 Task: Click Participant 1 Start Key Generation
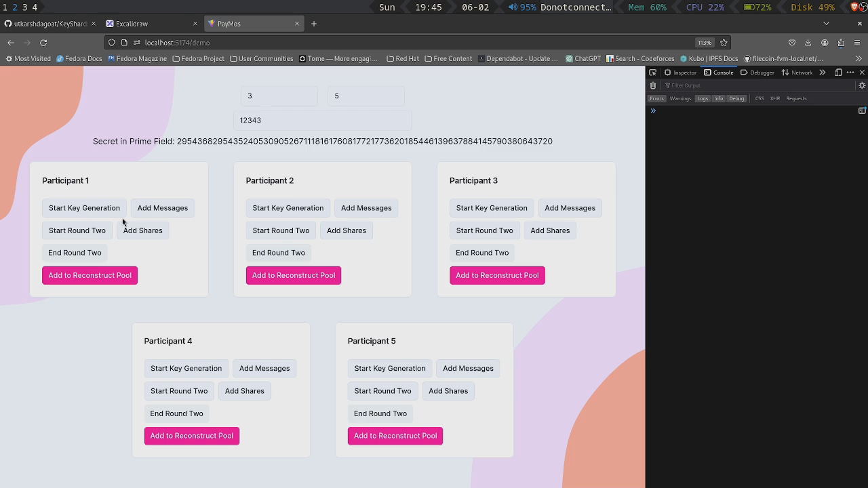84,208
